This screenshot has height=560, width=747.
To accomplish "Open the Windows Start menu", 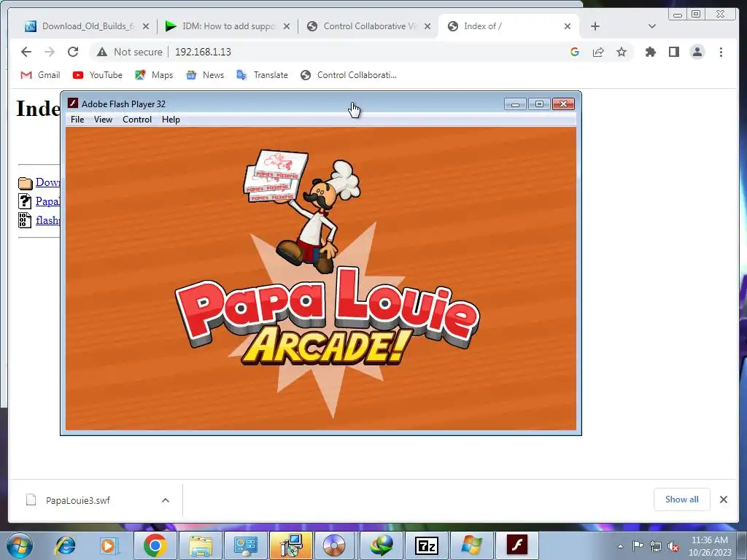I will 20,545.
